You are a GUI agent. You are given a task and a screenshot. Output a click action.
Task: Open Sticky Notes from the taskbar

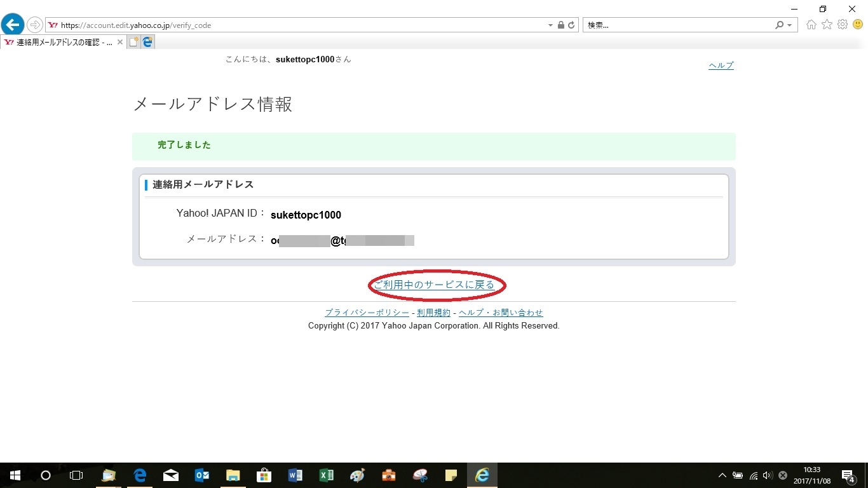451,475
